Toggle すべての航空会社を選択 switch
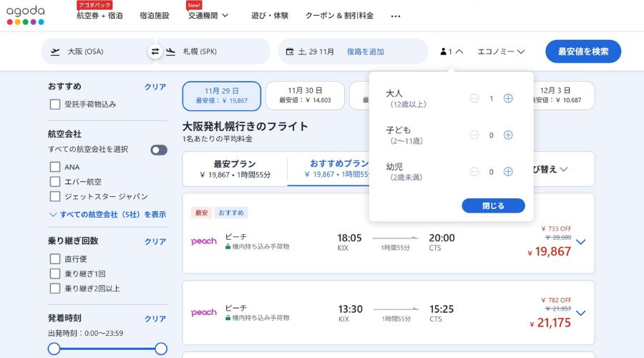The image size is (644, 358). click(x=159, y=150)
